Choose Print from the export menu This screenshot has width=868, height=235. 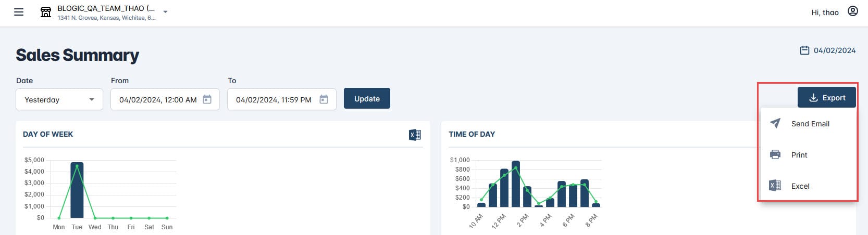point(799,155)
